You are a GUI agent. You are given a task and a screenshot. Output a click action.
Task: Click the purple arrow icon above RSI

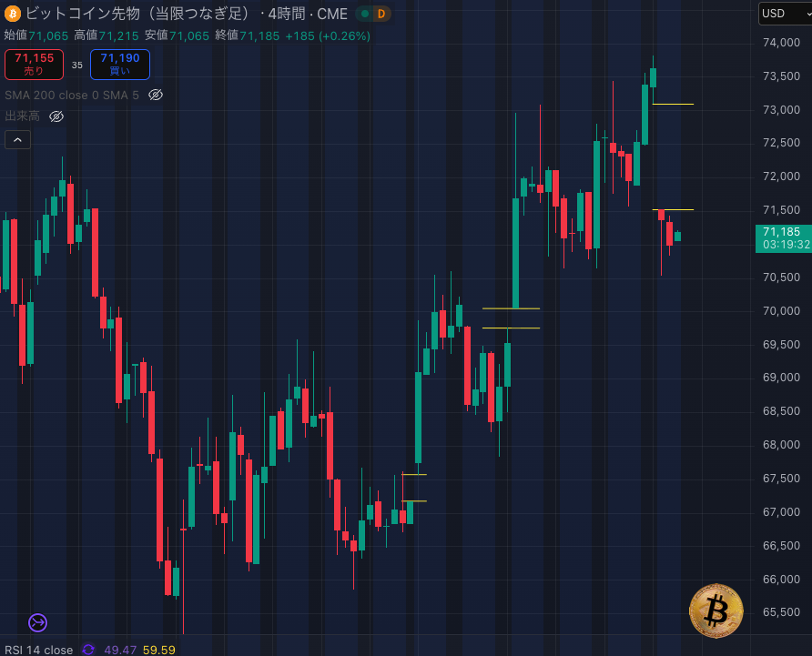click(x=37, y=622)
